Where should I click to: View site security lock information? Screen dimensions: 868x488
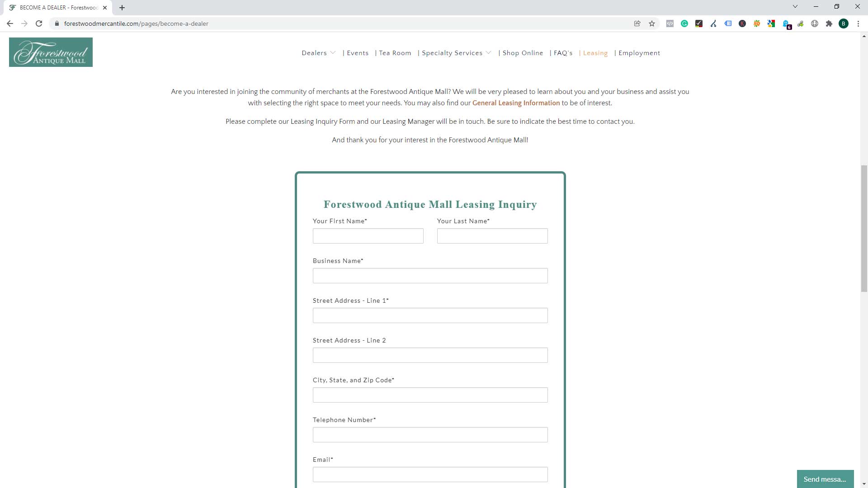[x=57, y=23]
